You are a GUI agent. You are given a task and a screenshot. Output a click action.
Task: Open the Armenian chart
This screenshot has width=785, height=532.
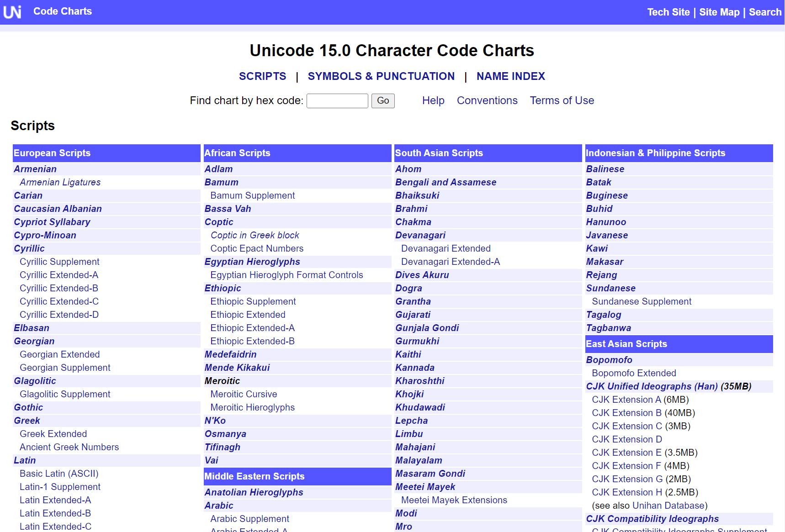pos(35,169)
